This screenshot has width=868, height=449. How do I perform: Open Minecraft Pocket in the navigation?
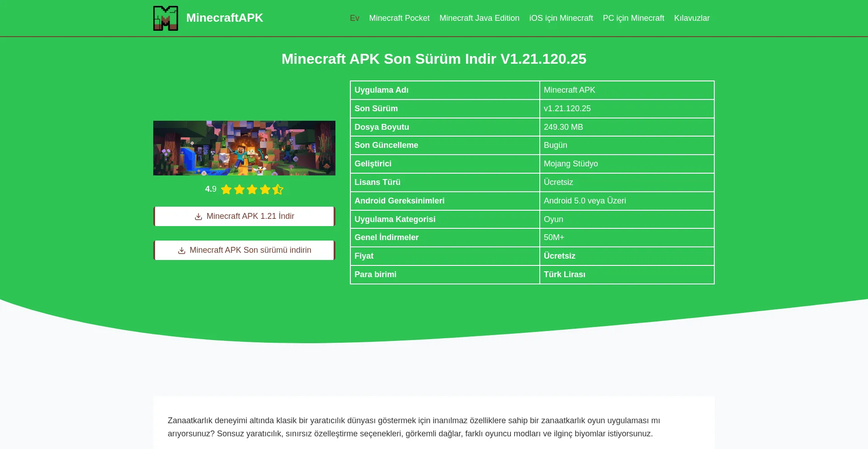pyautogui.click(x=399, y=18)
